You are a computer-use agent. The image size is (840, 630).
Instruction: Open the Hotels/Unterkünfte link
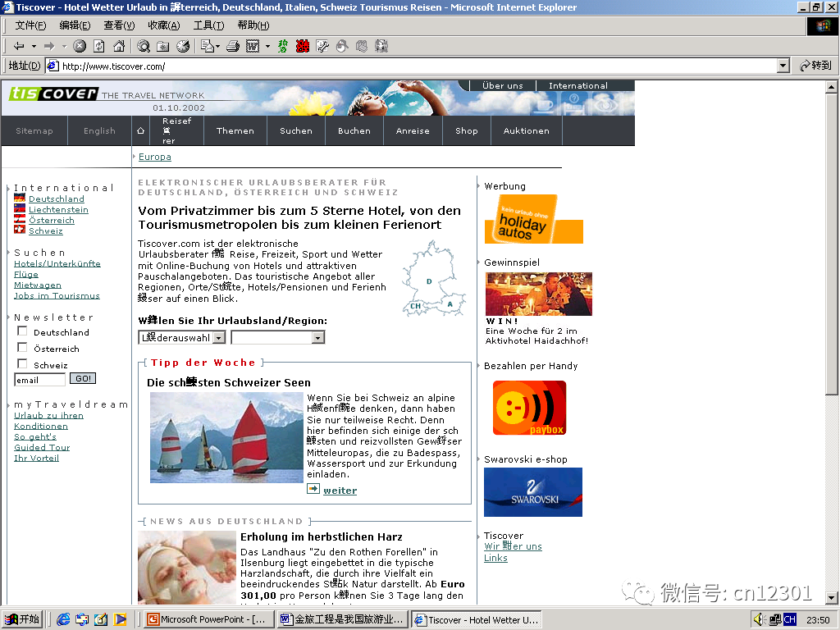(57, 263)
